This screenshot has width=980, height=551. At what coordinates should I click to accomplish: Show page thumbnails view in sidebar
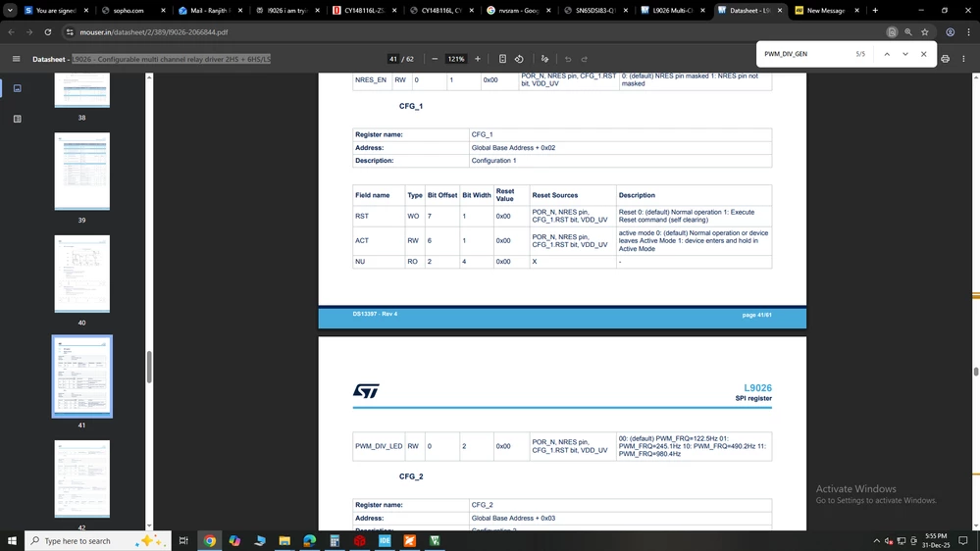pyautogui.click(x=18, y=88)
